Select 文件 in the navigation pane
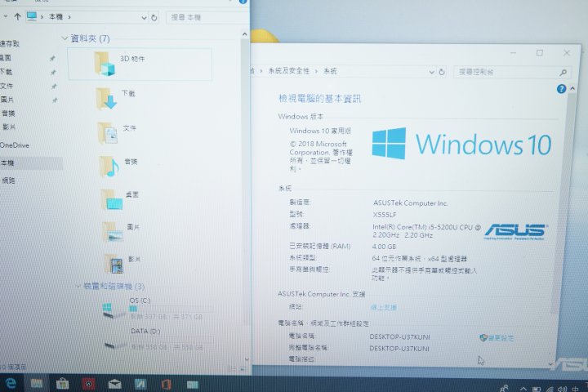The image size is (588, 392). (7, 86)
